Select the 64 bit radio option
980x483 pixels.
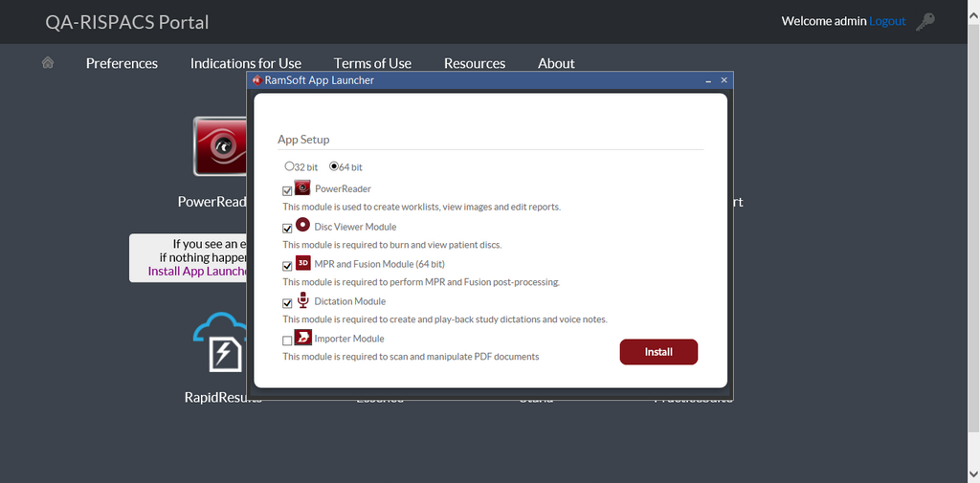click(334, 166)
